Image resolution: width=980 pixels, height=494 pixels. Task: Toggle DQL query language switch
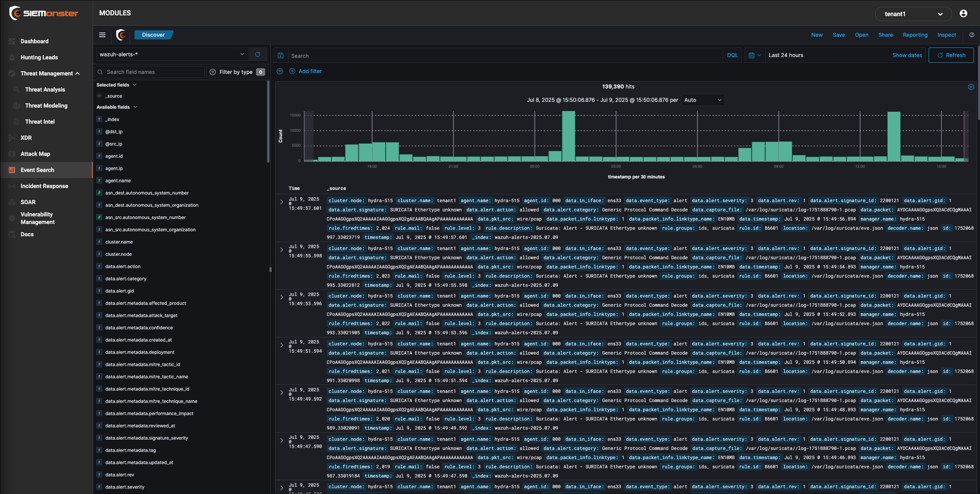click(x=732, y=55)
